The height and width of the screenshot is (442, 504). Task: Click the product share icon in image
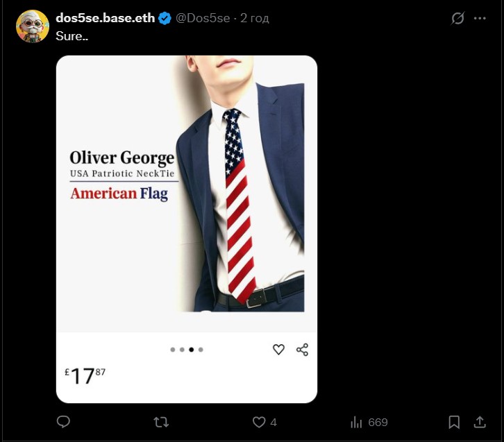click(302, 350)
